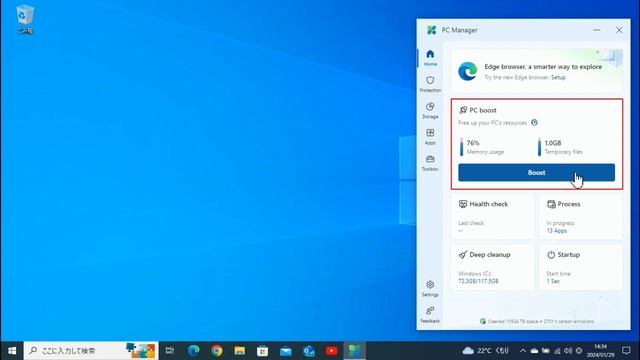The width and height of the screenshot is (640, 360).
Task: Click PC Manager icon in taskbar
Action: tap(354, 351)
